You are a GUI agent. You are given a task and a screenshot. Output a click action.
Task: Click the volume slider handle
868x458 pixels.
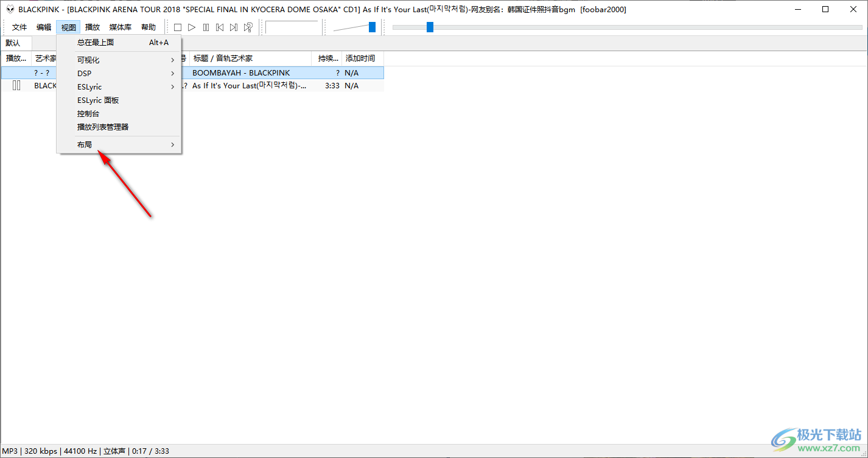coord(372,27)
